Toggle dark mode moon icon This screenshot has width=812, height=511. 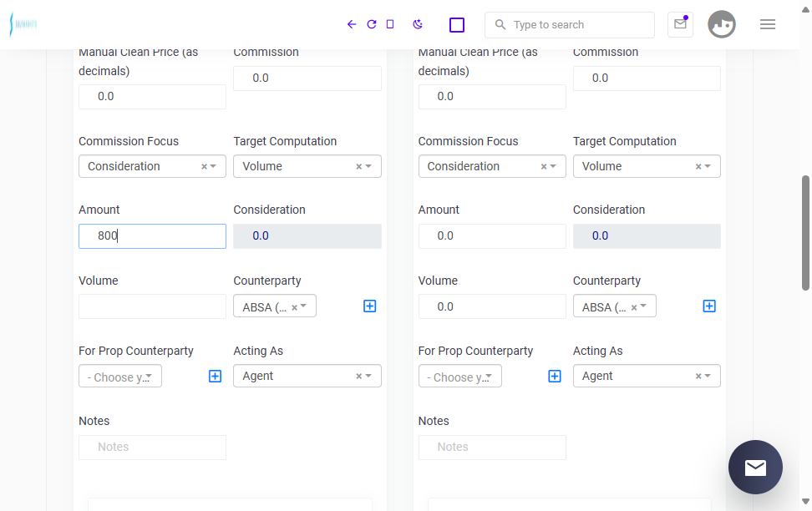418,24
